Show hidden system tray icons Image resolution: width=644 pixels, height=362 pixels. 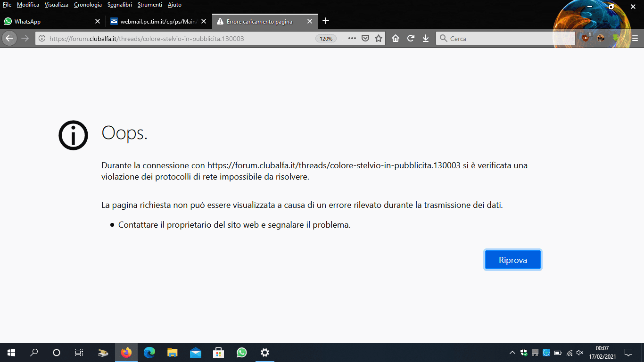512,353
